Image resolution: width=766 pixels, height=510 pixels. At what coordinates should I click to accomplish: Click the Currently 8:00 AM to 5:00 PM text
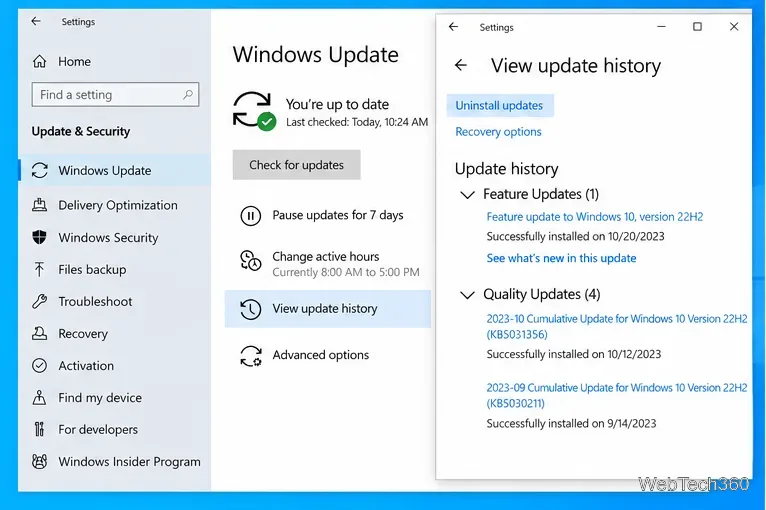[x=346, y=272]
